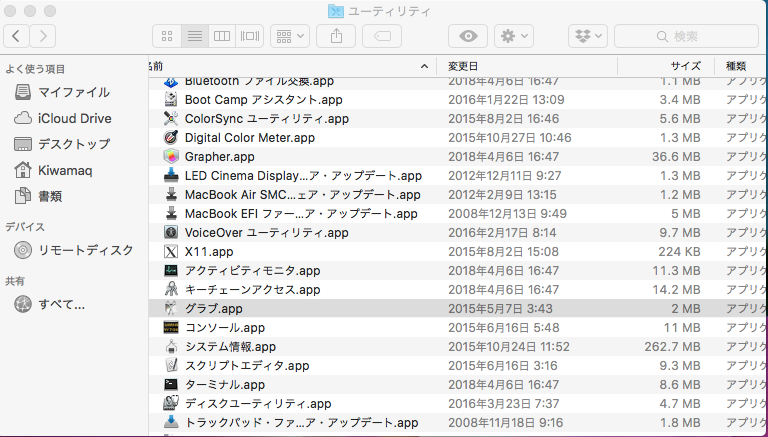Select the Grapher.app icon
This screenshot has height=437, width=768.
pyautogui.click(x=170, y=157)
